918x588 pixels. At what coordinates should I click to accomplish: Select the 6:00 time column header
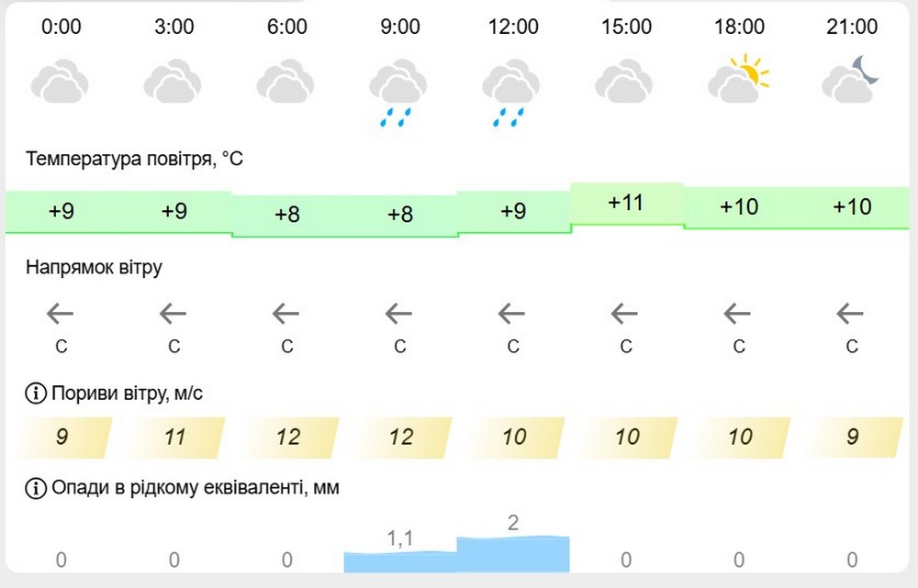click(x=286, y=27)
